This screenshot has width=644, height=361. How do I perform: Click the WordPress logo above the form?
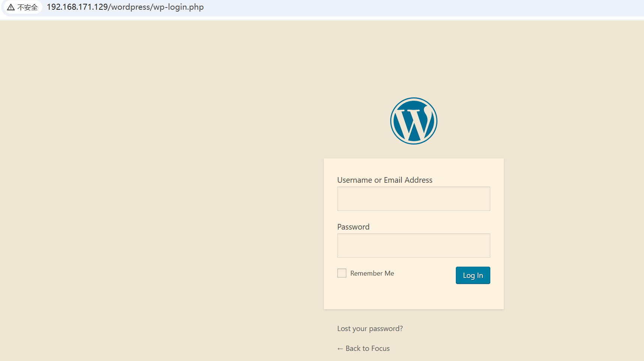point(413,121)
